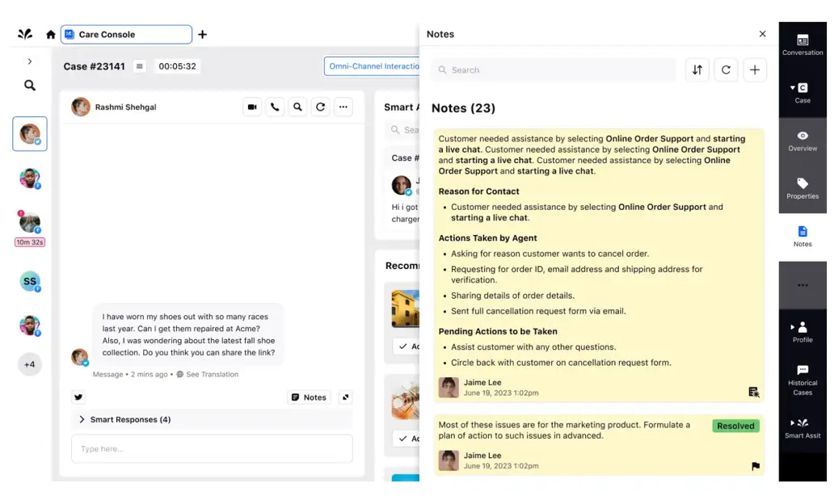Screen dimensions: 834x504
Task: Open Historical Cases in sidebar
Action: click(x=802, y=380)
